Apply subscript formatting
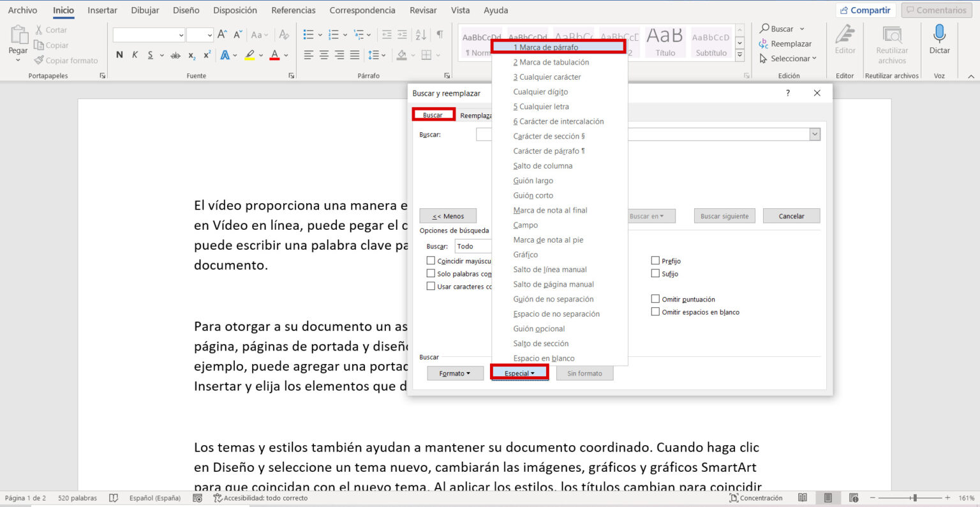Screen dimensions: 980x507 point(191,56)
